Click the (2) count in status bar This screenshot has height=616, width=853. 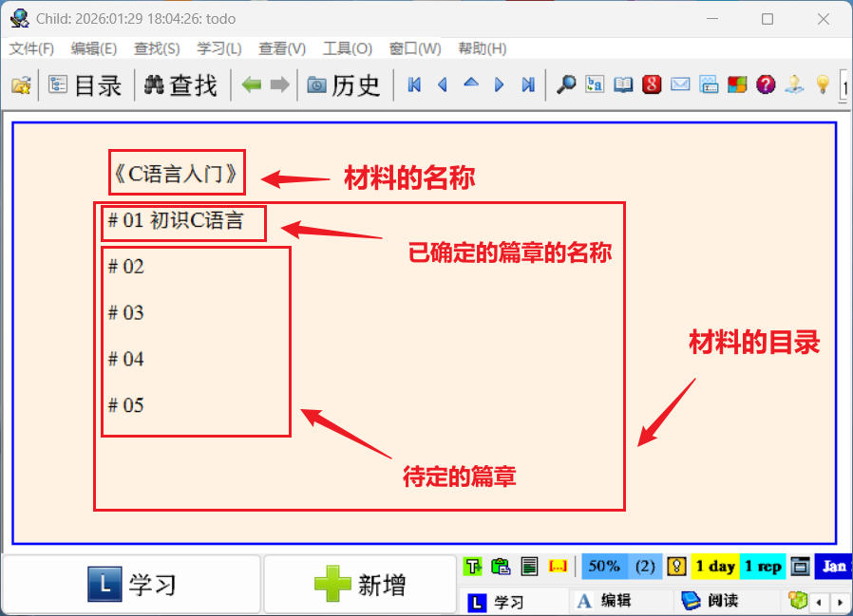point(645,567)
